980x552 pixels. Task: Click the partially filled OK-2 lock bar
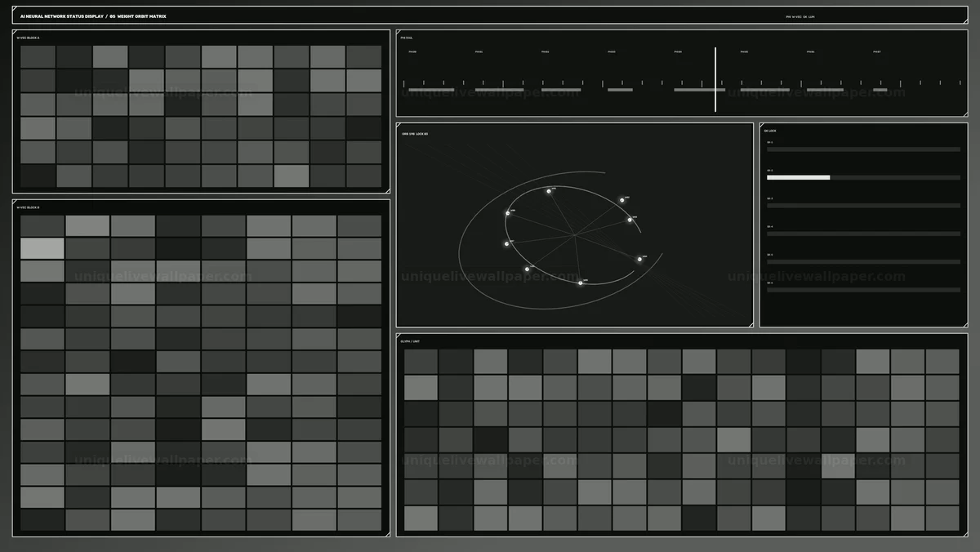863,177
